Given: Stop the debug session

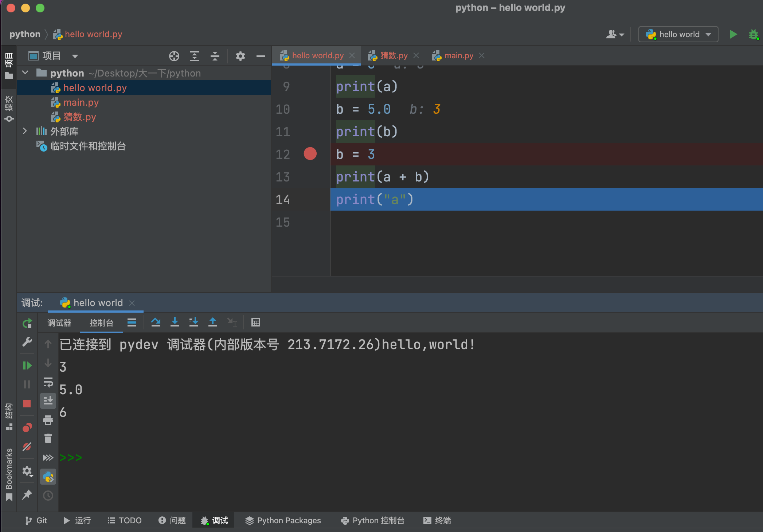Looking at the screenshot, I should click(27, 404).
